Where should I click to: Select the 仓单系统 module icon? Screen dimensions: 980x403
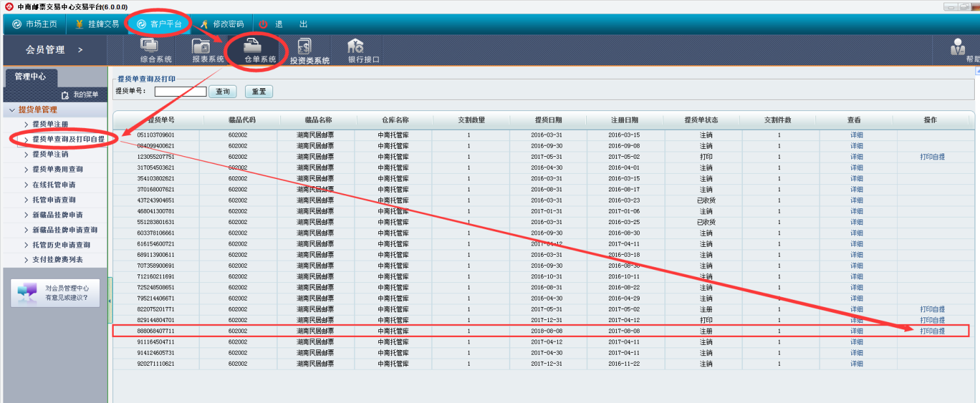point(259,47)
